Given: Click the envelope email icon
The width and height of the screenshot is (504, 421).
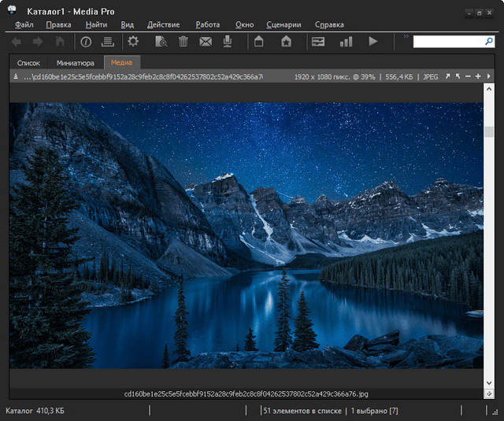Looking at the screenshot, I should click(206, 42).
